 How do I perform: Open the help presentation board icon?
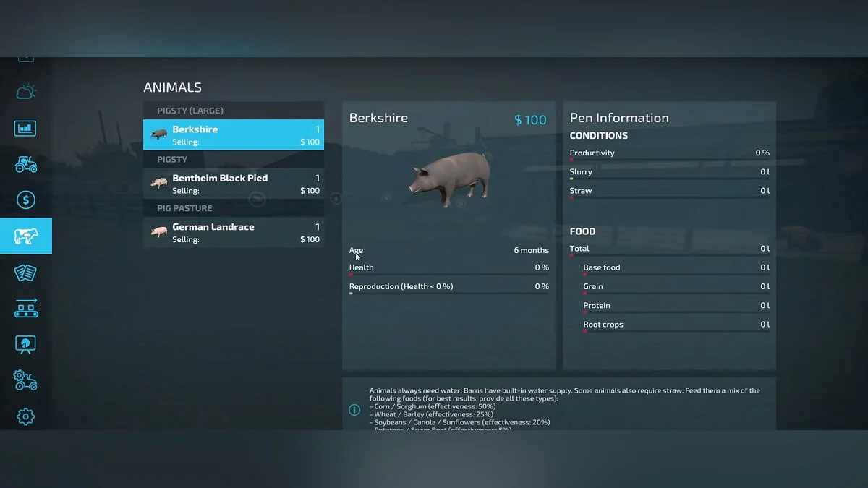click(26, 344)
